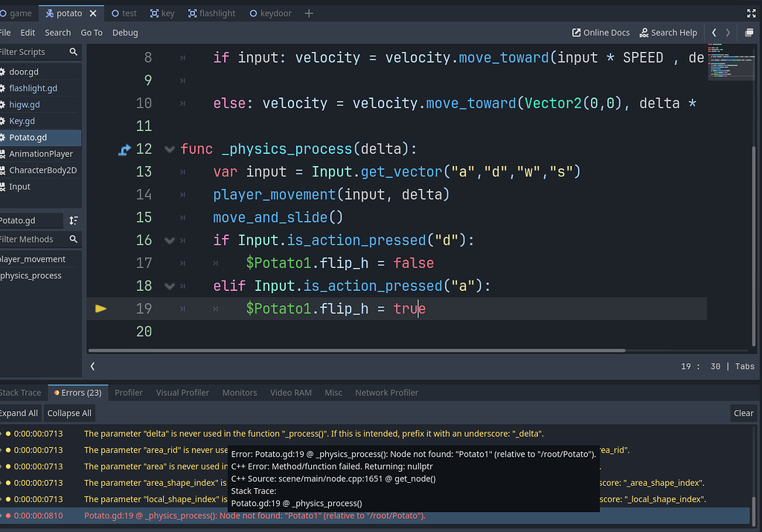Select the physics_process method in methods list

pos(31,277)
